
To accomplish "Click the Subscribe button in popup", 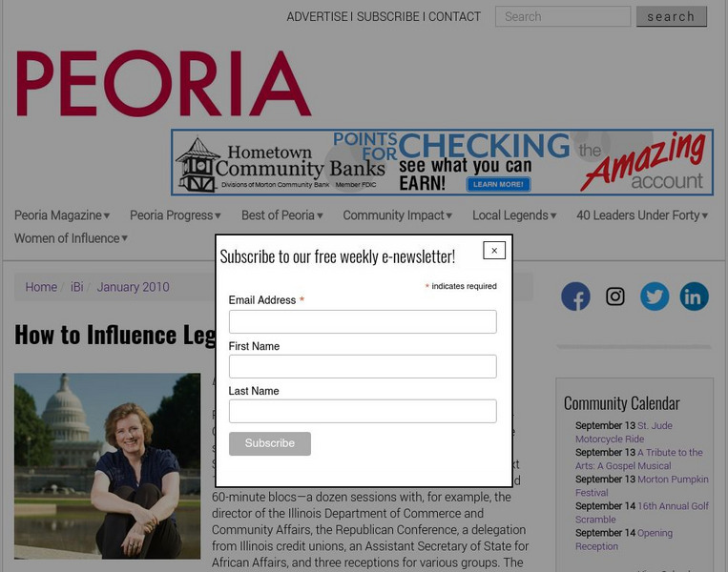I will (x=270, y=443).
